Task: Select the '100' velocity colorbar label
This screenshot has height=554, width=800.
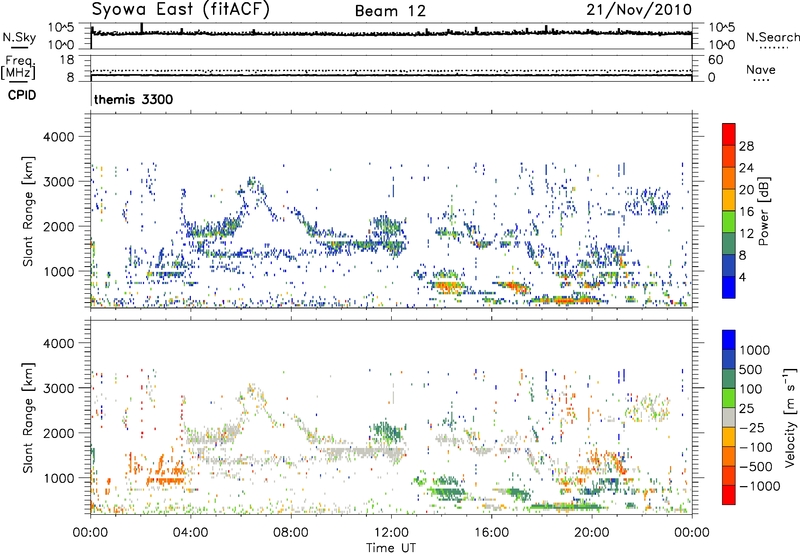Action: click(x=751, y=389)
